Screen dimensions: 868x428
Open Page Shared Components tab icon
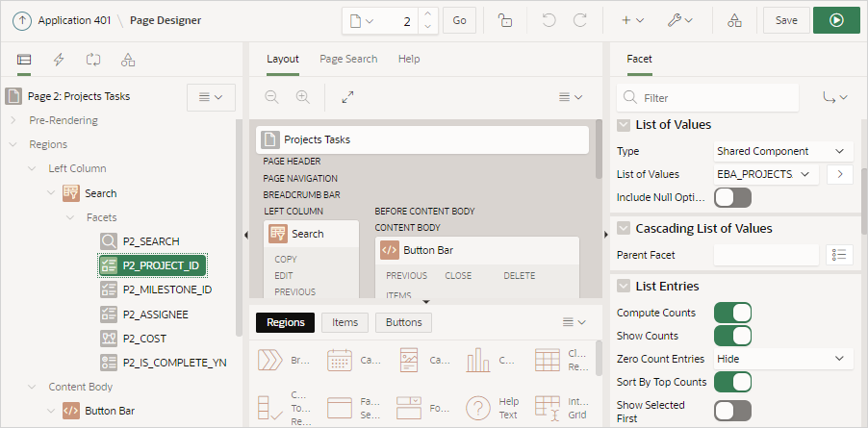point(128,60)
